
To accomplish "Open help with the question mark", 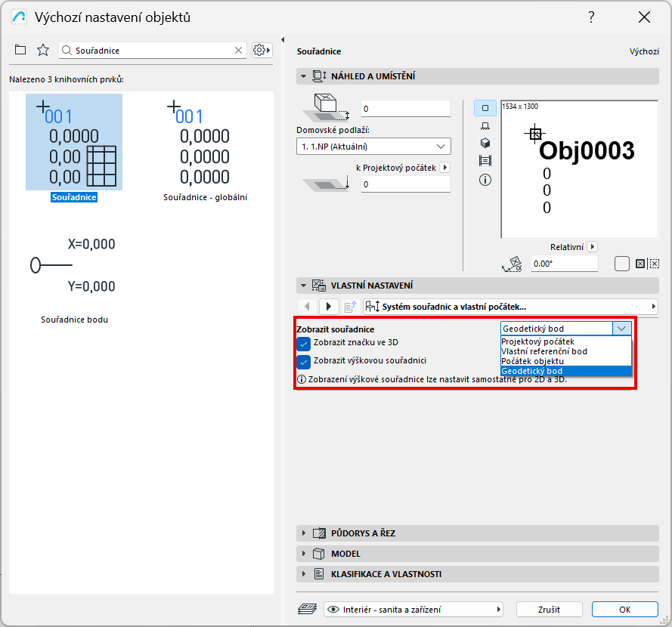I will [591, 17].
